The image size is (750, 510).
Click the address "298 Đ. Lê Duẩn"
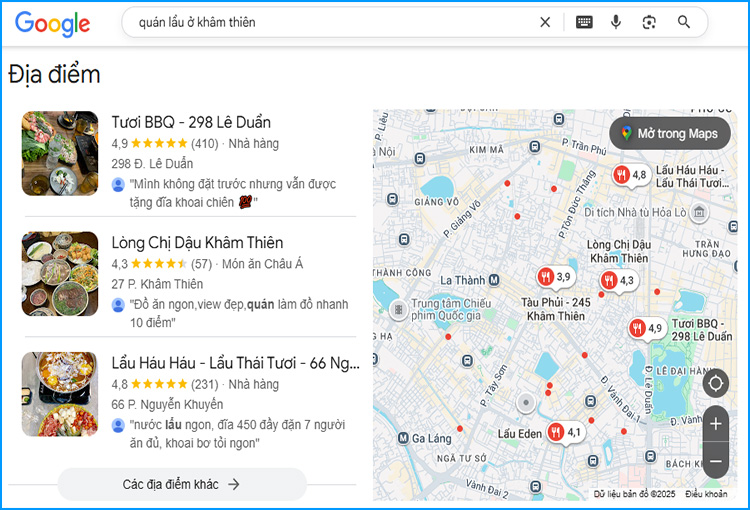pyautogui.click(x=152, y=164)
